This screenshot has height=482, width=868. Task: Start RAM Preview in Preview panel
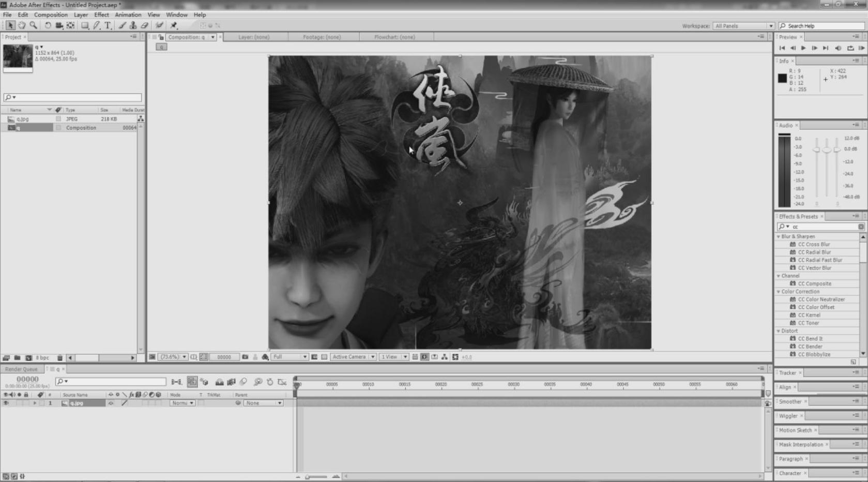tap(861, 48)
